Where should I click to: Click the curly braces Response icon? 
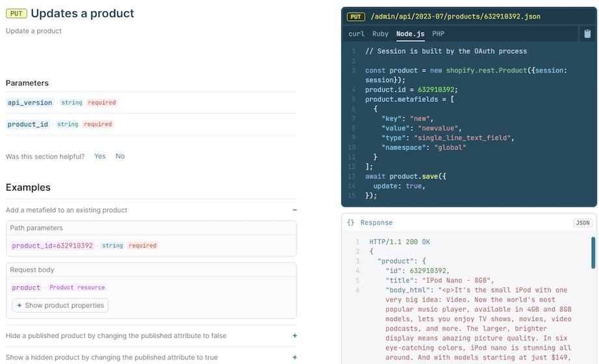[x=351, y=223]
